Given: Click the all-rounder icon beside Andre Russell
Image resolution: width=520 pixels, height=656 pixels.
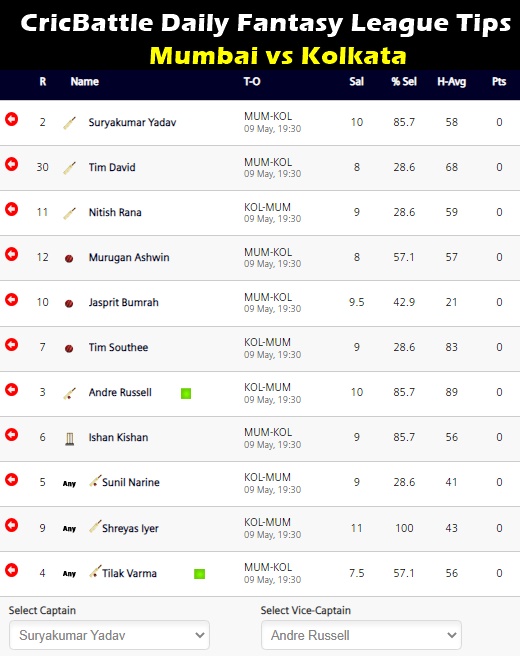Looking at the screenshot, I should point(69,393).
